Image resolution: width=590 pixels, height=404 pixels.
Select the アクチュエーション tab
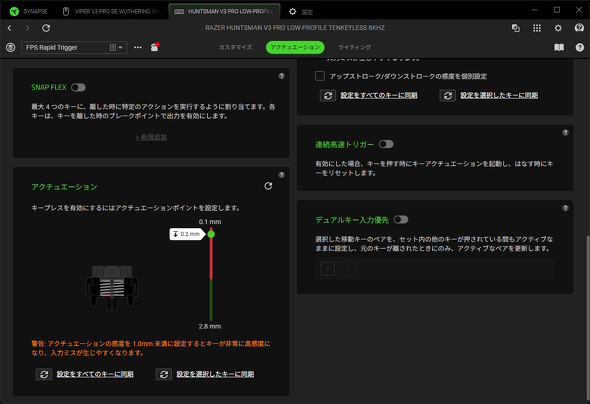295,47
